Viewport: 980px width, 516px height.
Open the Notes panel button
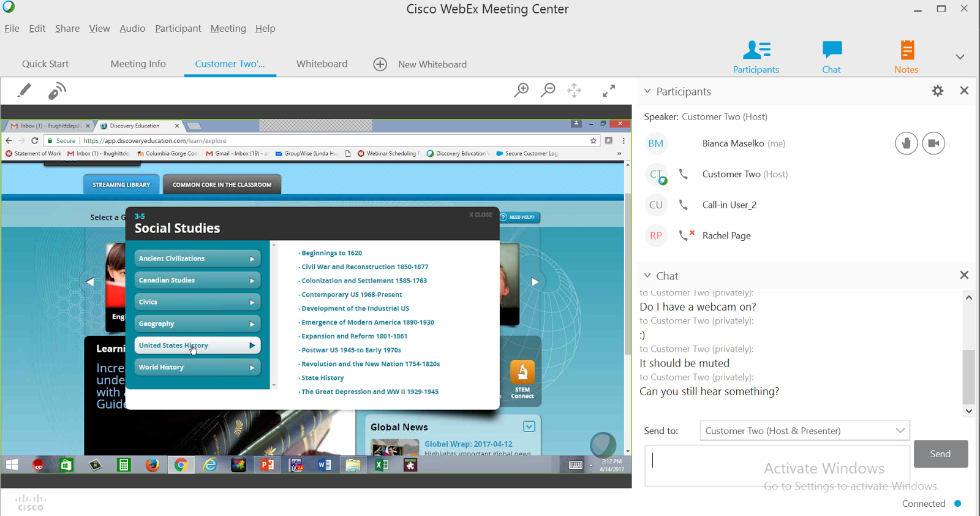(x=906, y=56)
